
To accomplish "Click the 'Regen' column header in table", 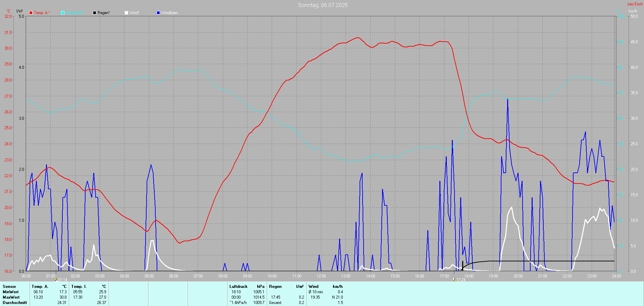I will coord(275,287).
